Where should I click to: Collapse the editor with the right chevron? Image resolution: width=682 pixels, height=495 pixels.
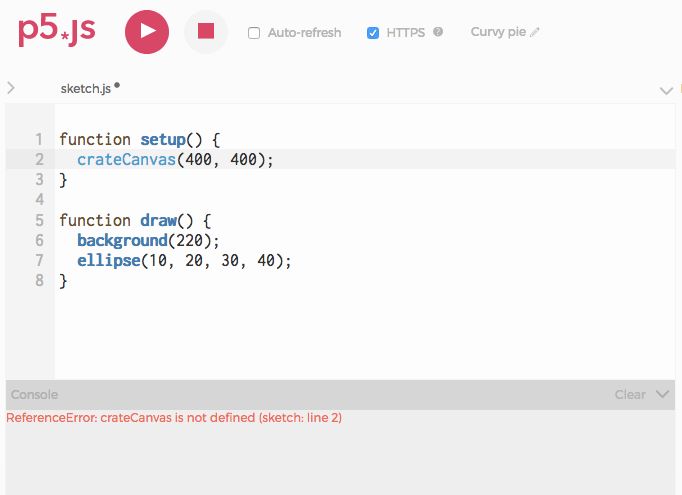(x=666, y=90)
